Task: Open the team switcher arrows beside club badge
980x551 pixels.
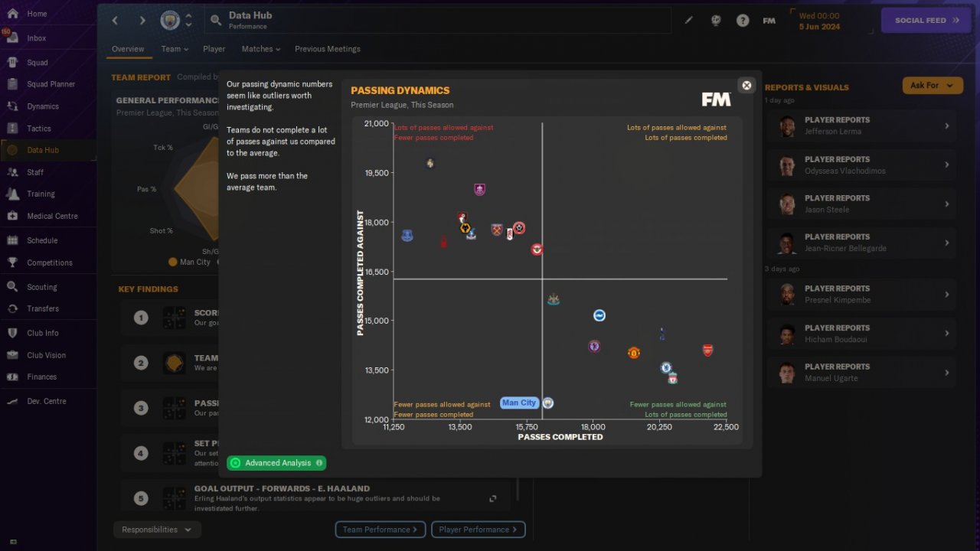Action: pos(188,21)
